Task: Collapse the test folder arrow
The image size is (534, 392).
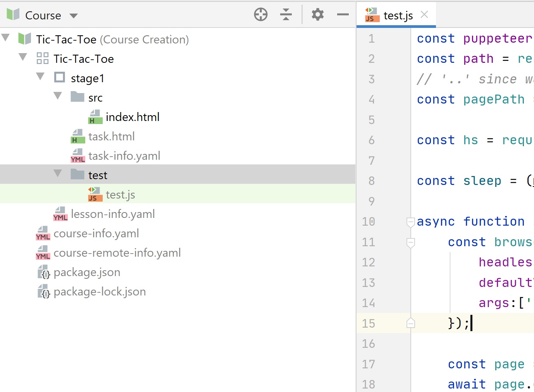Action: coord(58,173)
